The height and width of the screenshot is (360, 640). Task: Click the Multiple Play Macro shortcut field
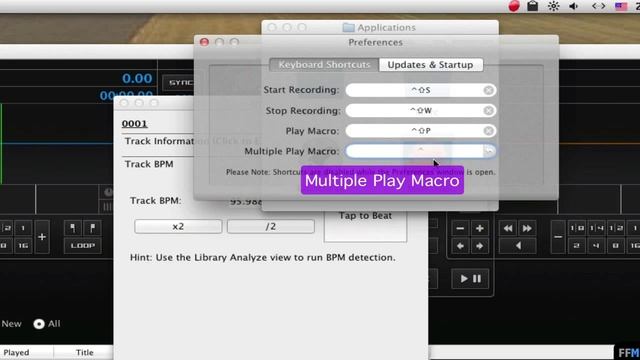pos(420,151)
